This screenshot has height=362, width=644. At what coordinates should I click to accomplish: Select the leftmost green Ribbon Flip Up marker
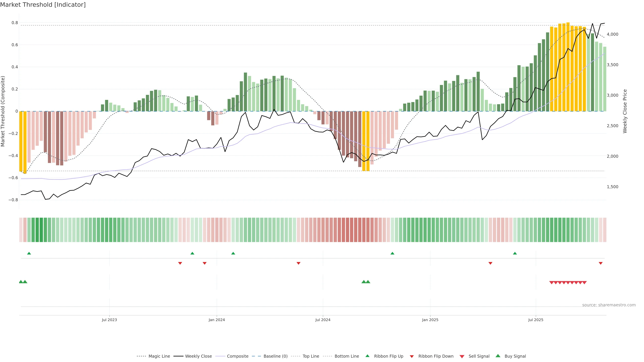point(29,253)
